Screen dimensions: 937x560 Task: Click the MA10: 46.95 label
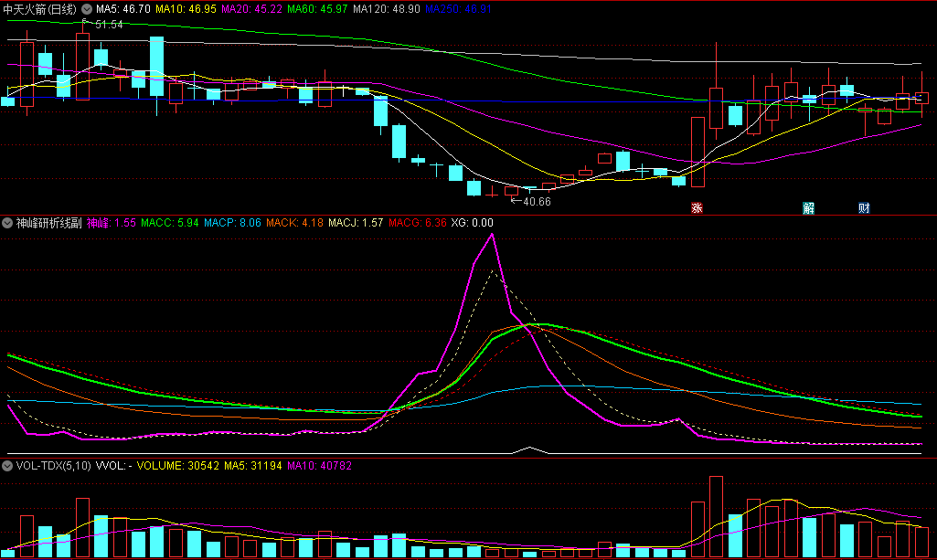(x=186, y=9)
